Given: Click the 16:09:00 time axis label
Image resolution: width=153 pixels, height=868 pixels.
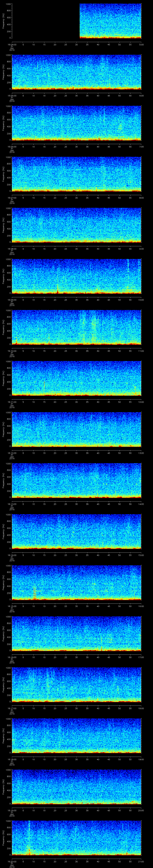Looking at the screenshot, I should (12, 300).
